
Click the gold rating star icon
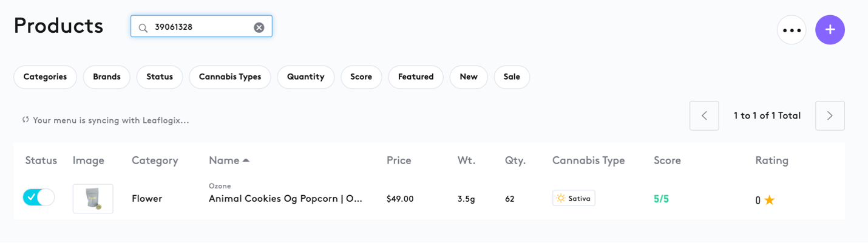point(770,199)
